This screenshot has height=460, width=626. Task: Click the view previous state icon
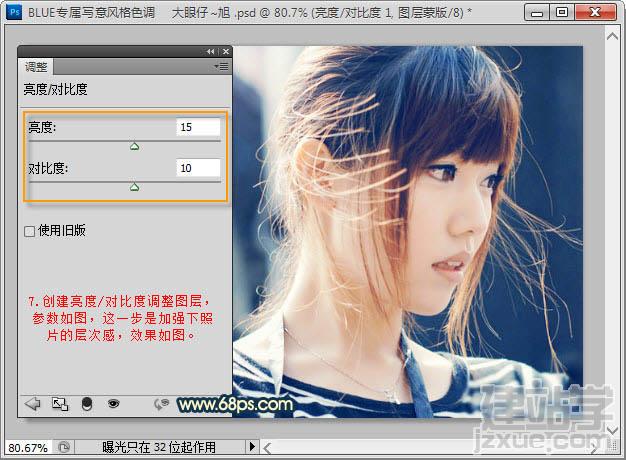point(162,404)
